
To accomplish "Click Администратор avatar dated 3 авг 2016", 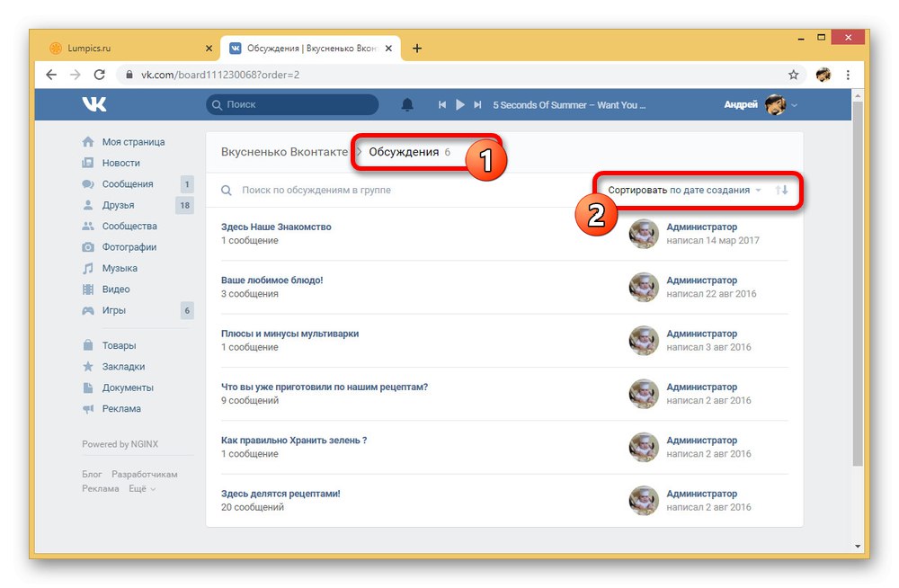I will (x=644, y=340).
